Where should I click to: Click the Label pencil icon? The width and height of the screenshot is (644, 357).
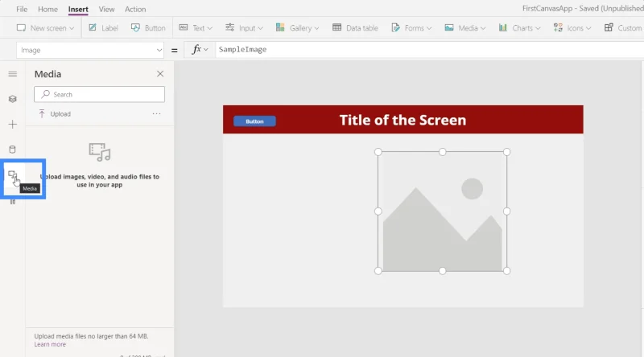pyautogui.click(x=93, y=27)
